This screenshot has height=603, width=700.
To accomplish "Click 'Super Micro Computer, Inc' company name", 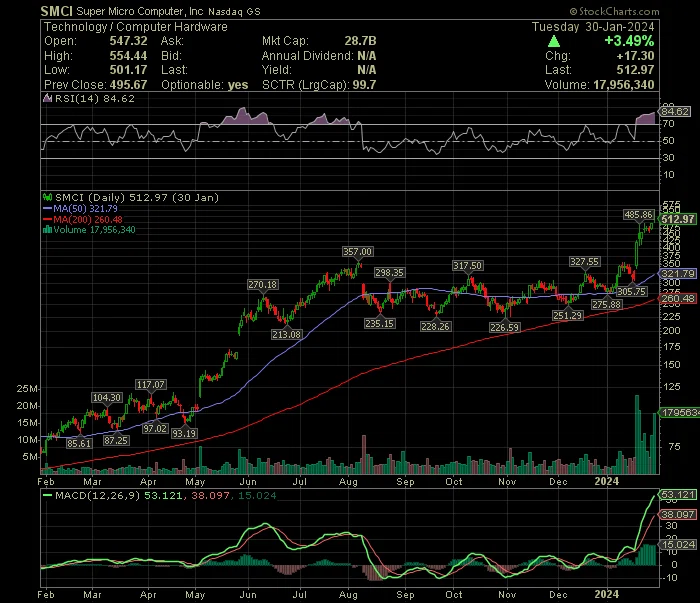I will coord(140,12).
